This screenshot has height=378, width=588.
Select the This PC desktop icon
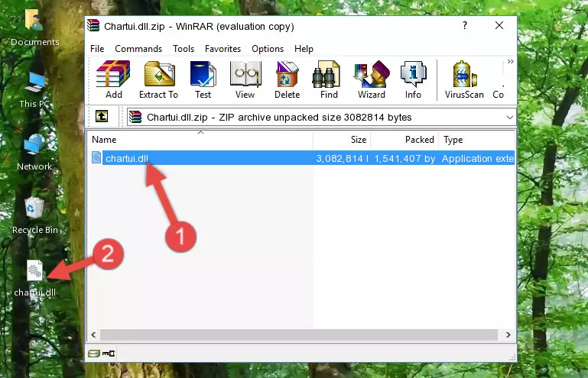[34, 90]
